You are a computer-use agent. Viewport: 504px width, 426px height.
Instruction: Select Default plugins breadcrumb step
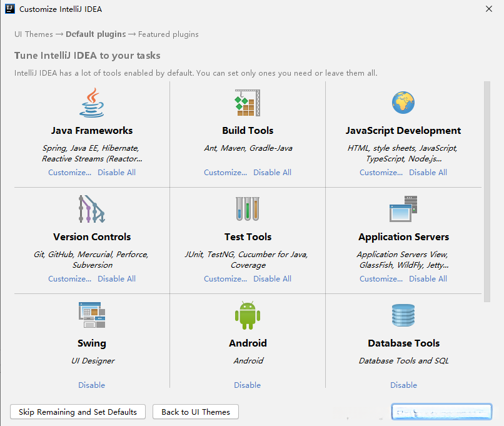point(96,34)
